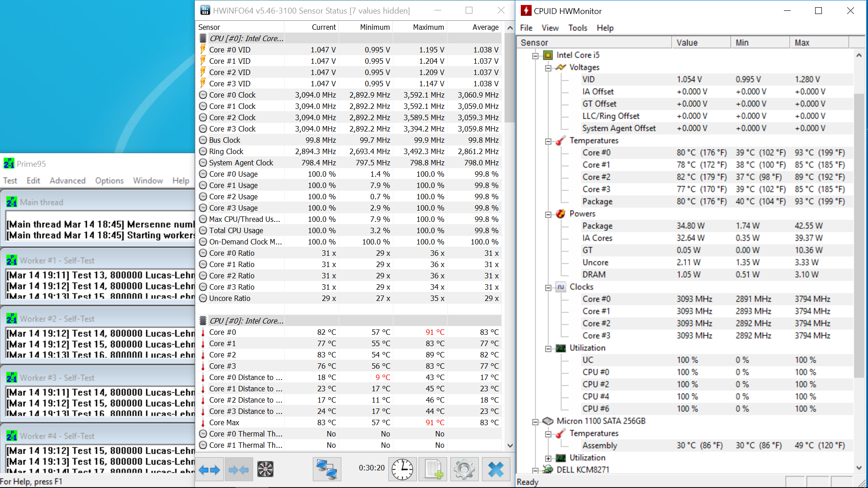Click the Max column header in HWMonitor

(819, 42)
